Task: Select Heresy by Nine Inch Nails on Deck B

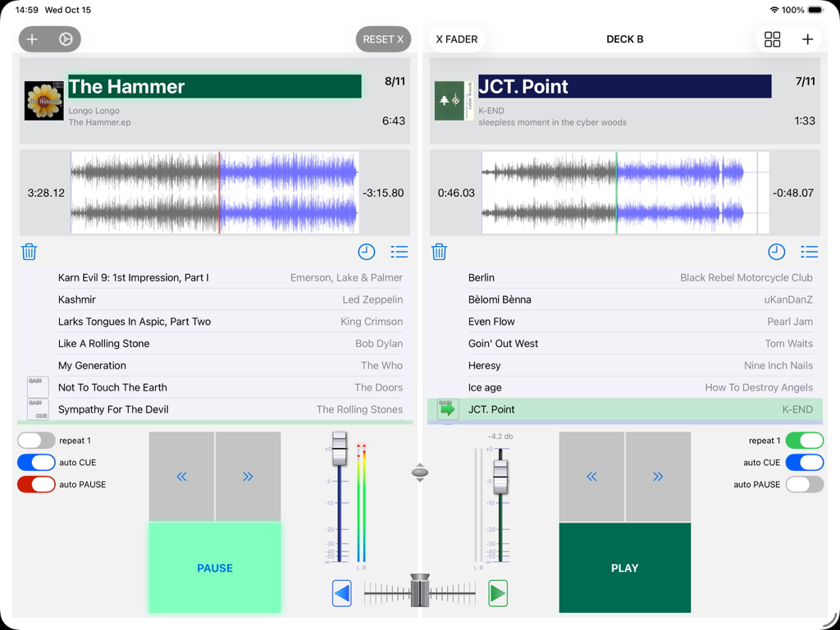Action: tap(623, 365)
